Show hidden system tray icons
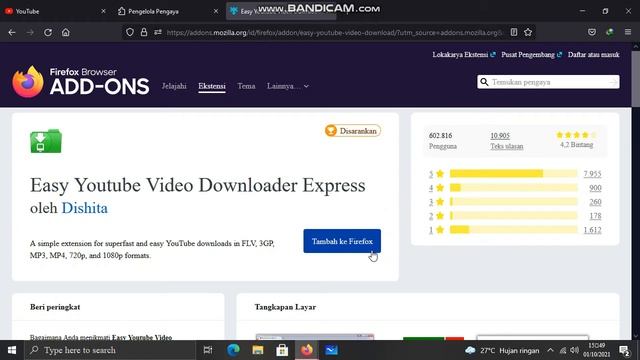This screenshot has height=360, width=640. [x=550, y=350]
